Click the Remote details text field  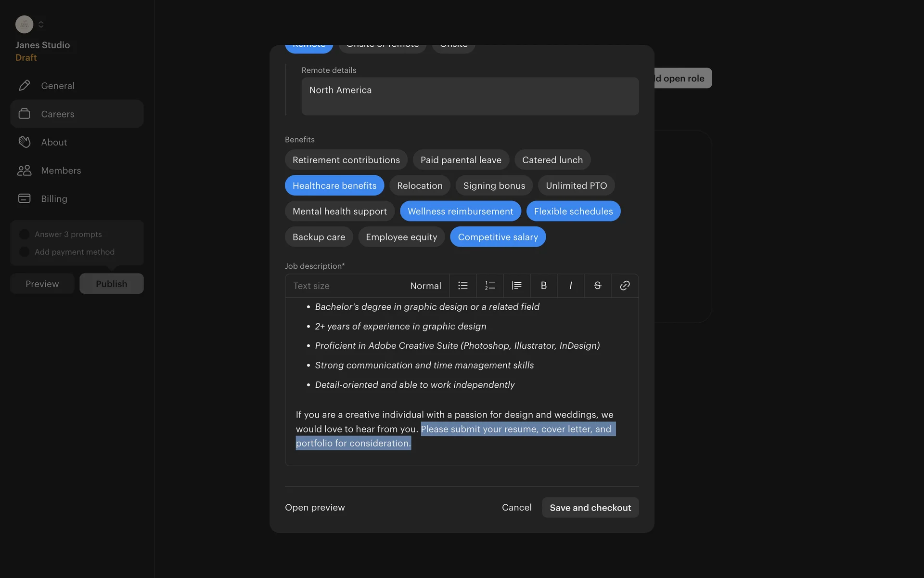point(470,96)
